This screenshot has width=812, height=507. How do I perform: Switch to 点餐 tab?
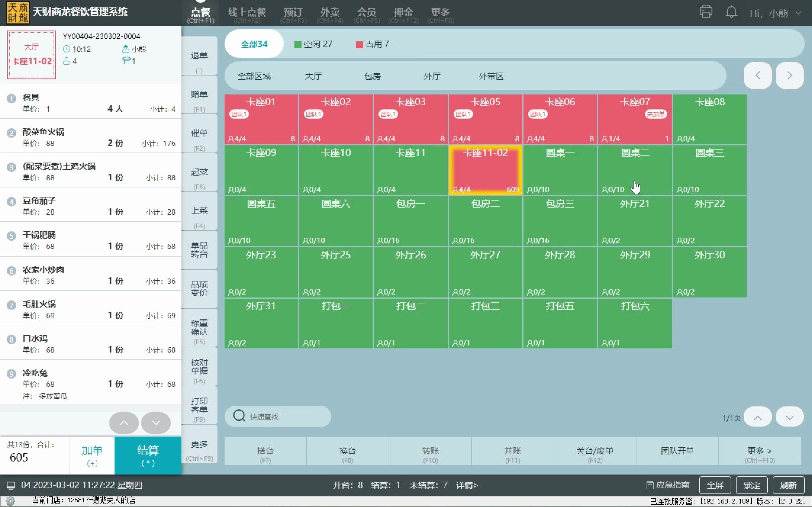click(x=200, y=15)
